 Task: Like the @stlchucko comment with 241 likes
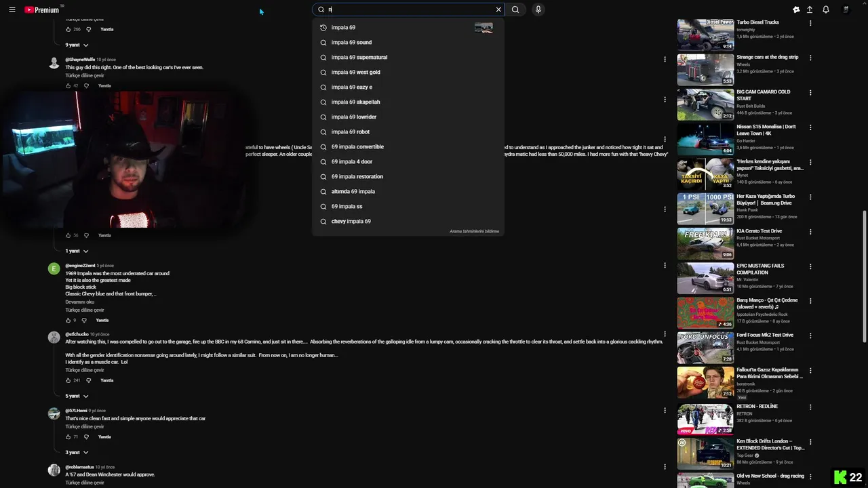pos(68,380)
